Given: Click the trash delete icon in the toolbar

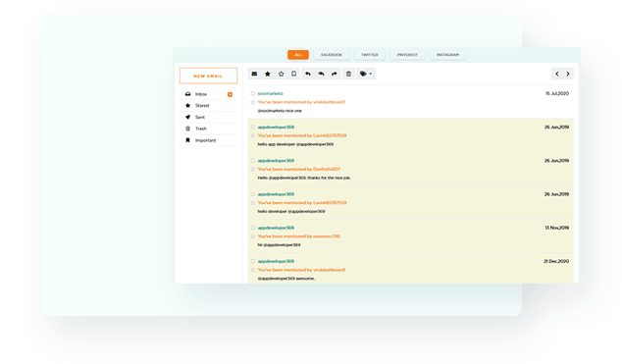Looking at the screenshot, I should (348, 74).
